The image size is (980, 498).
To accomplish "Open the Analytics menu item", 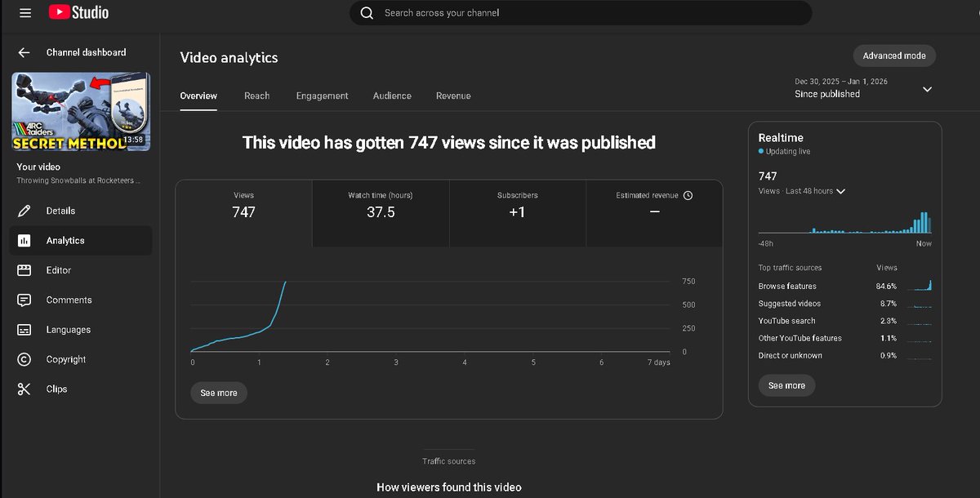I will click(x=81, y=241).
